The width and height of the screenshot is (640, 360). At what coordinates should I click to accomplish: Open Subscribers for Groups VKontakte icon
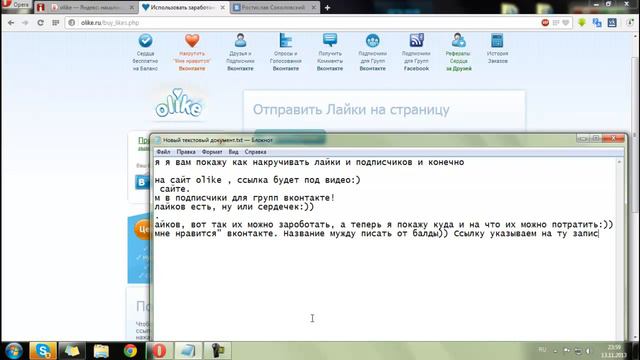click(x=372, y=41)
